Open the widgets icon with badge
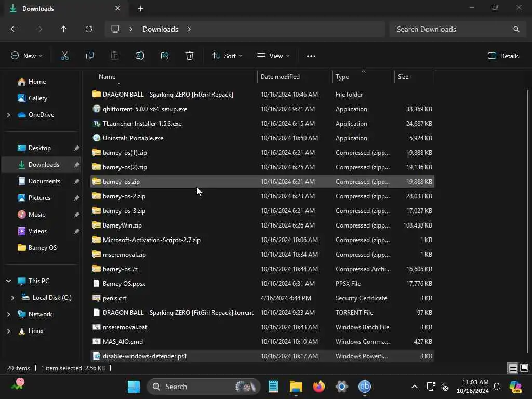Screen dimensions: 532x399 click(17, 385)
